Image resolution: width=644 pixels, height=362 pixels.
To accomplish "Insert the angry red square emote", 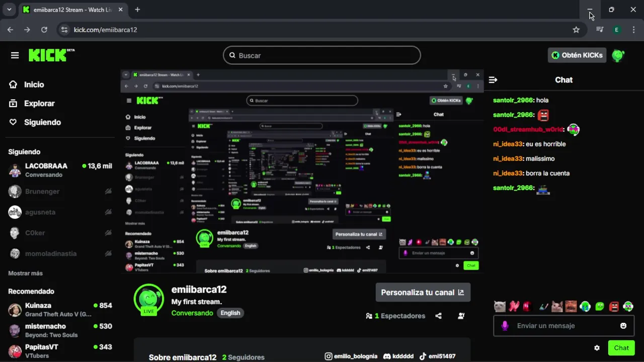I will [614, 306].
